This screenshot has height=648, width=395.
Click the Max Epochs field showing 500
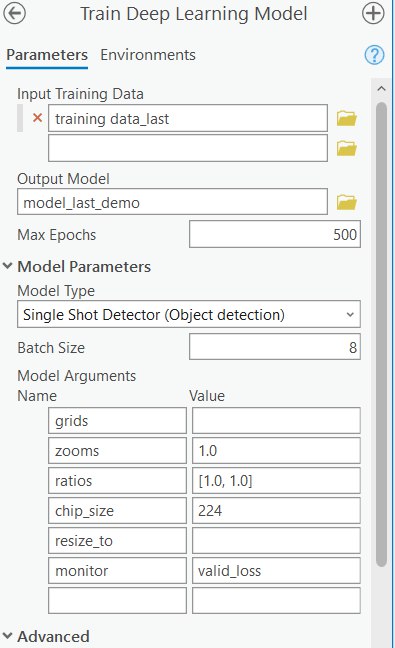click(275, 234)
